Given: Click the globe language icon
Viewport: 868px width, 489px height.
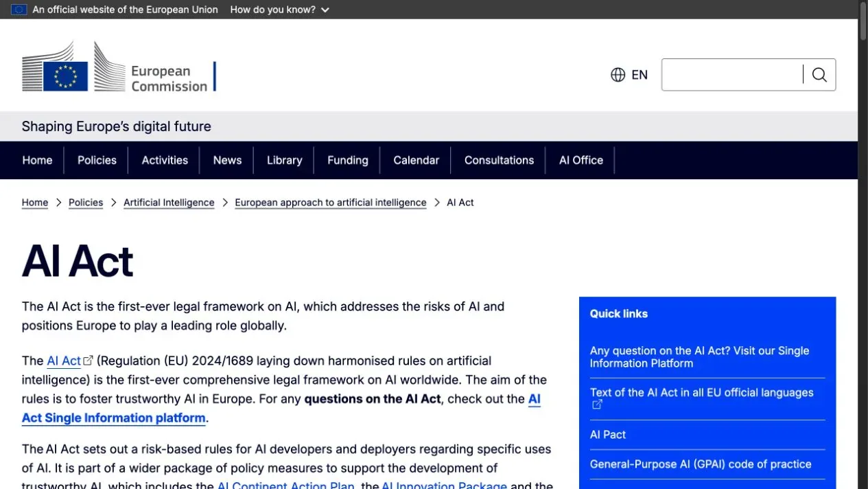Looking at the screenshot, I should tap(618, 75).
